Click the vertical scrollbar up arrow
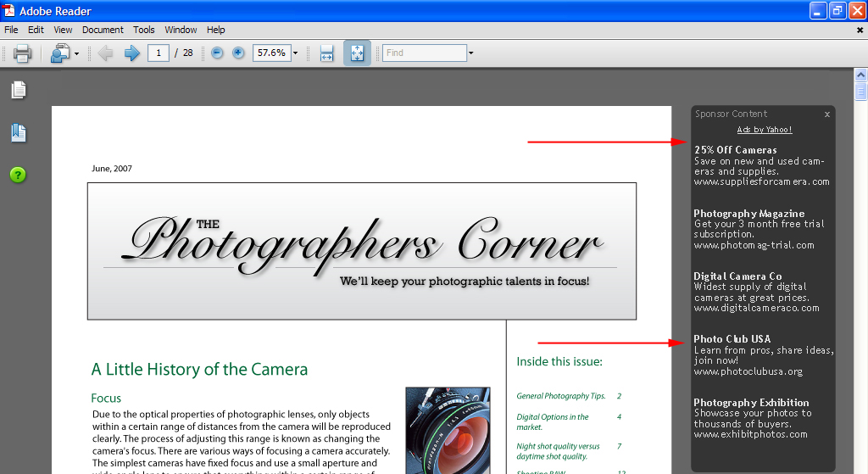Viewport: 868px width, 474px height. pyautogui.click(x=860, y=75)
